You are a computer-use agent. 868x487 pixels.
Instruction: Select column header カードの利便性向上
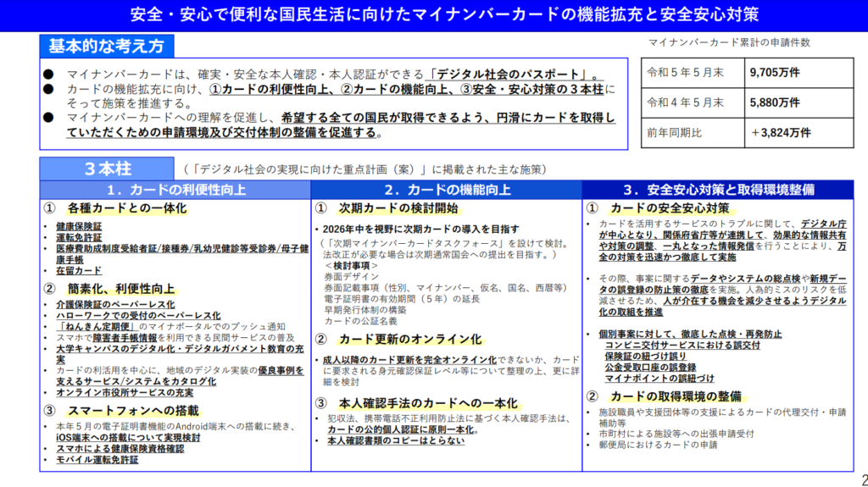point(175,190)
